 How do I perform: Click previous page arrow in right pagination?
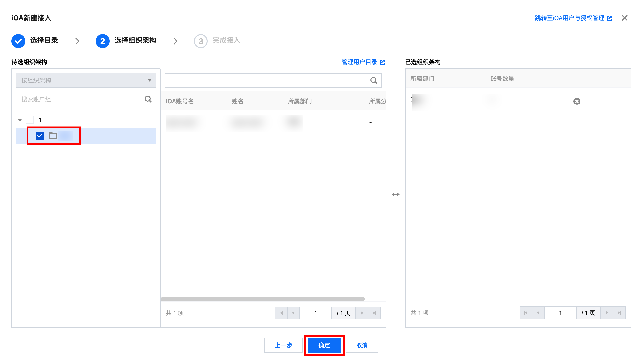[538, 313]
